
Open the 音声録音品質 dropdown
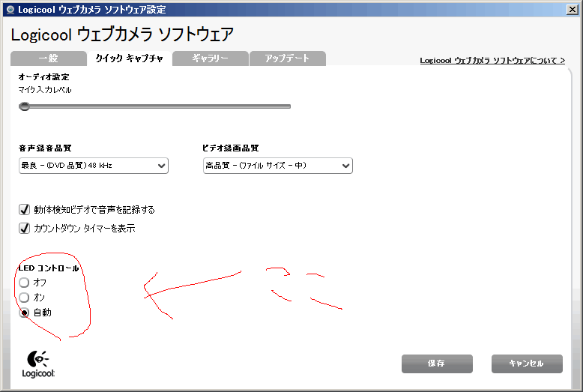coord(94,166)
